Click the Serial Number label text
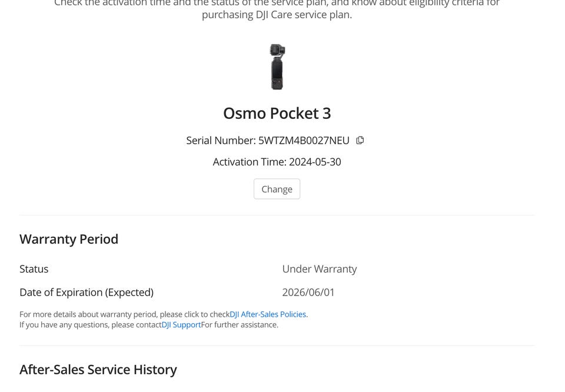The height and width of the screenshot is (392, 565). click(221, 141)
